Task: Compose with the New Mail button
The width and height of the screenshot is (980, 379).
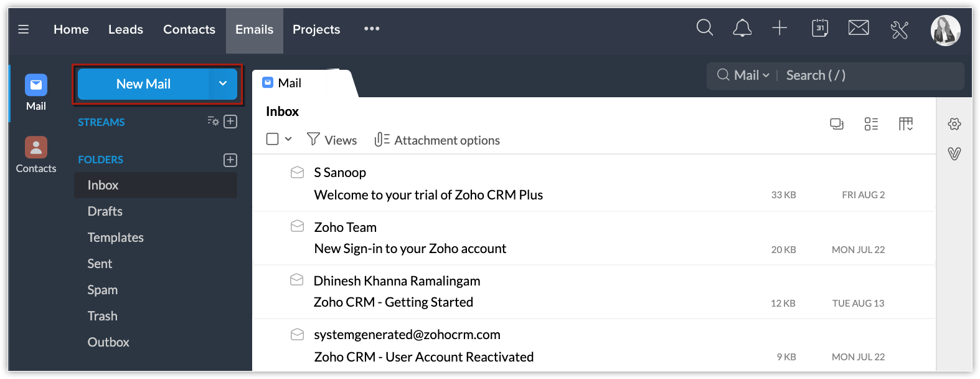Action: pos(143,84)
